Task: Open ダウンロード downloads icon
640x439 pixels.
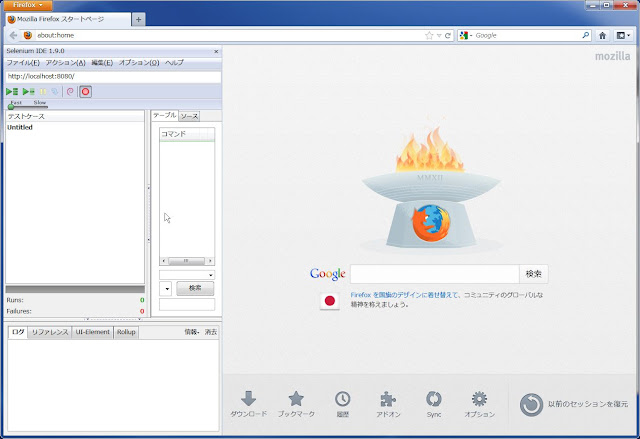Action: (x=249, y=404)
